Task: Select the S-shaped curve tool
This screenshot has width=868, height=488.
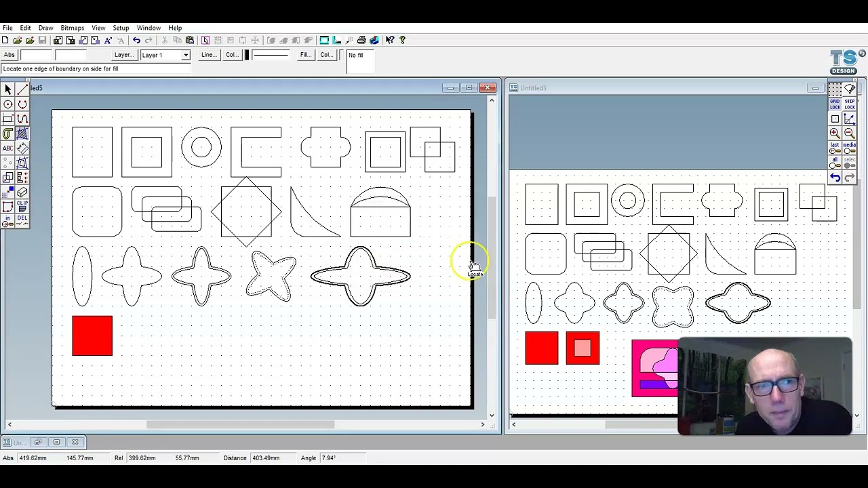Action: 22,119
